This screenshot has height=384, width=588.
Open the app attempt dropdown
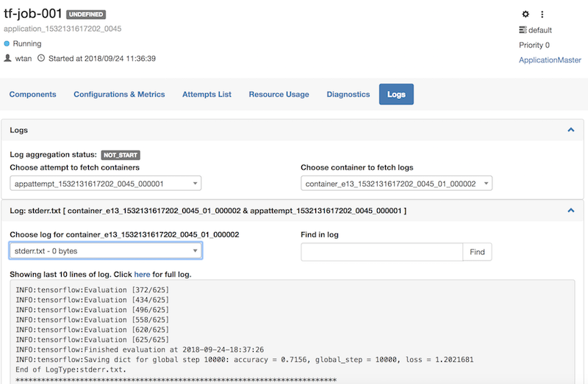105,184
